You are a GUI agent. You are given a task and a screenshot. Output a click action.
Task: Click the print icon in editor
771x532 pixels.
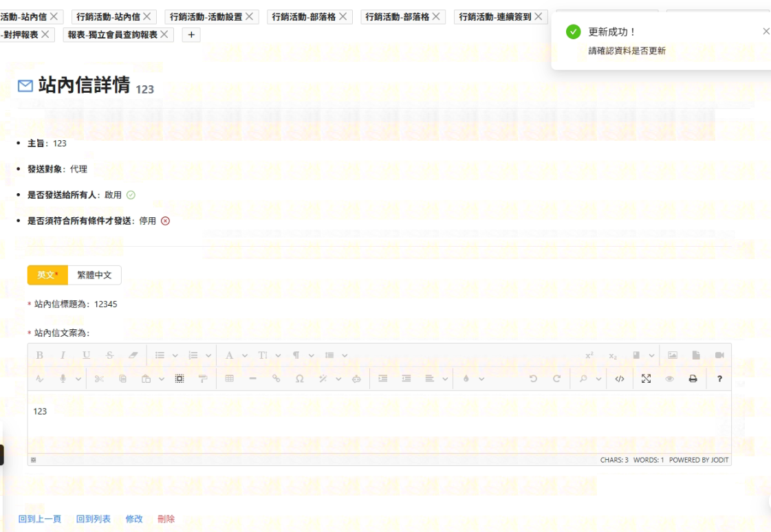pyautogui.click(x=693, y=379)
